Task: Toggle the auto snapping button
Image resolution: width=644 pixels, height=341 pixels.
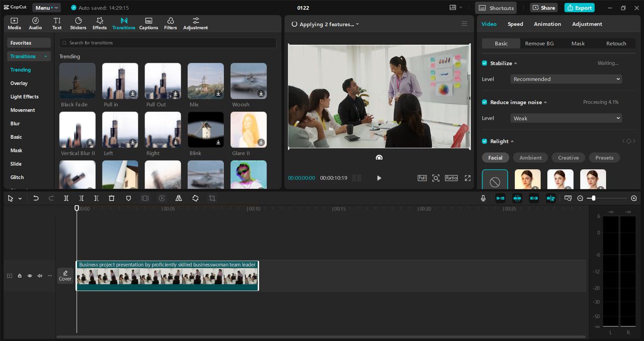Action: 517,198
